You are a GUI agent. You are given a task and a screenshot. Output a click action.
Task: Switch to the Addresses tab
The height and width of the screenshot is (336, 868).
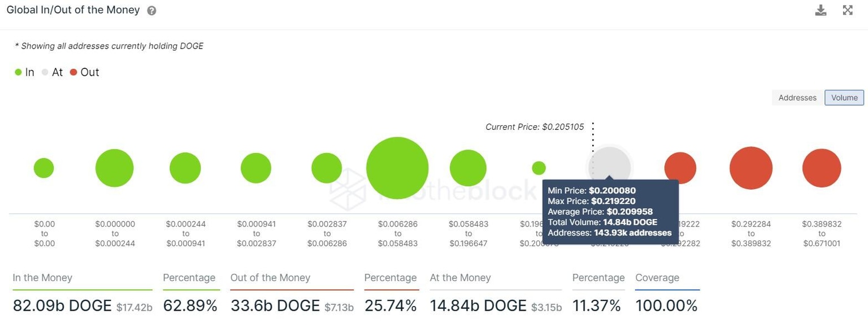[797, 97]
